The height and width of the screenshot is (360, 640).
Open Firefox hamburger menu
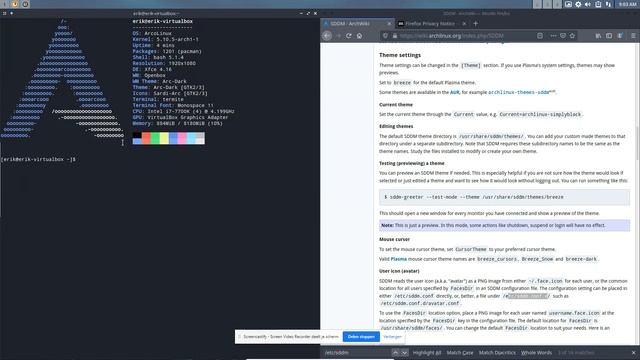(633, 36)
